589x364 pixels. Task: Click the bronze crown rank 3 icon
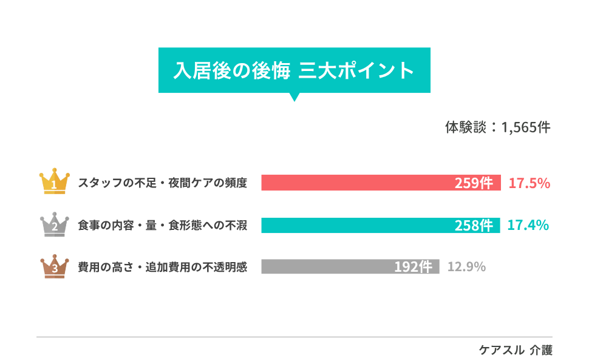pyautogui.click(x=55, y=266)
